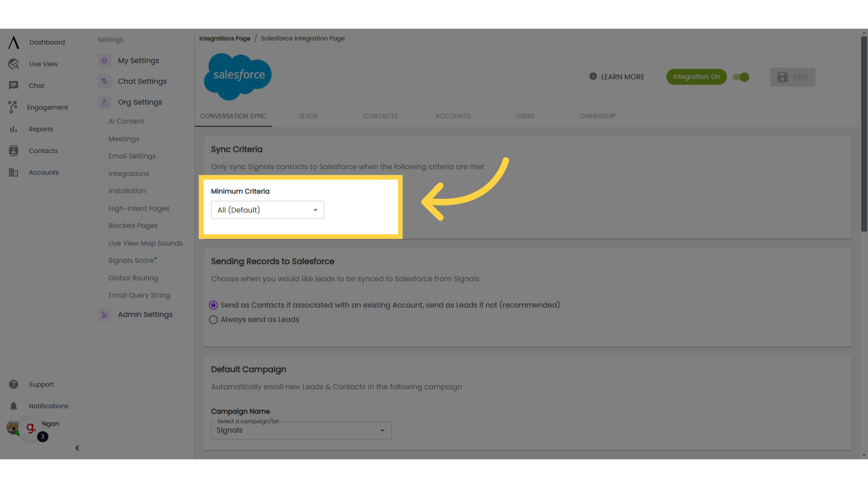Click the Admin Settings icon
Viewport: 868px width, 488px height.
pos(104,314)
